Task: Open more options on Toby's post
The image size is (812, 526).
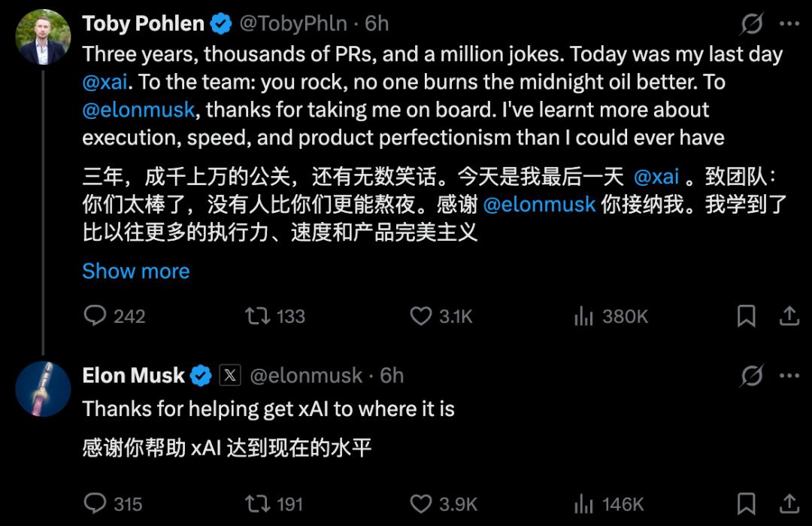Action: 789,25
